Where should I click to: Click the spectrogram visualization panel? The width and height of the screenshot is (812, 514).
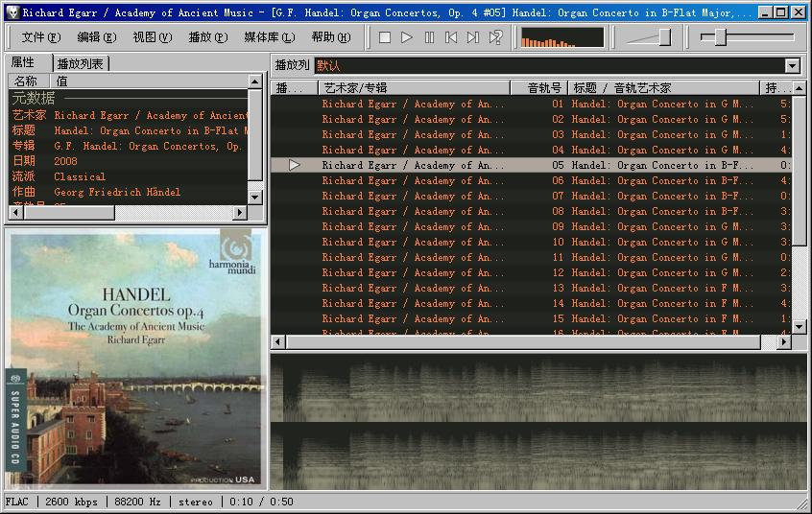(538, 421)
